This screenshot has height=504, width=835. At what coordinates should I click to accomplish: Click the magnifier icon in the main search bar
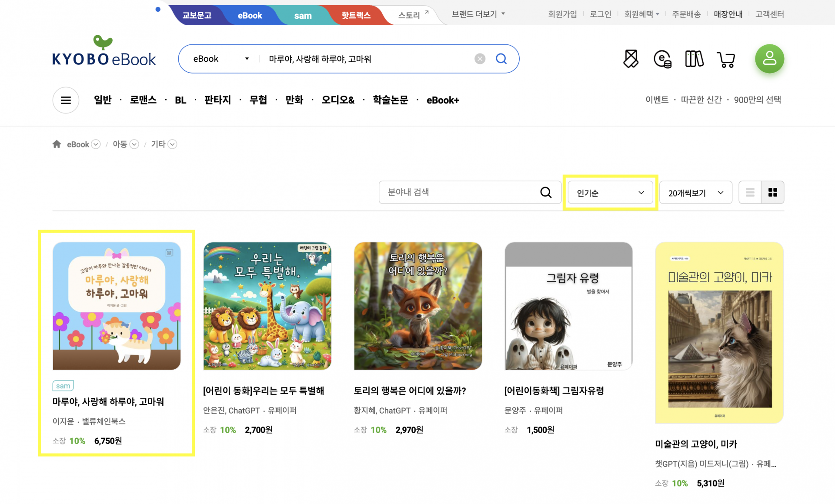(x=501, y=59)
